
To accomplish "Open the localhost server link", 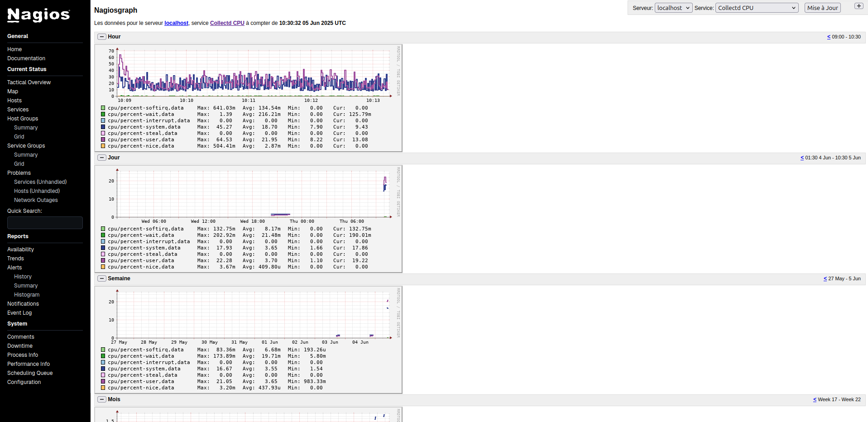I will click(176, 23).
